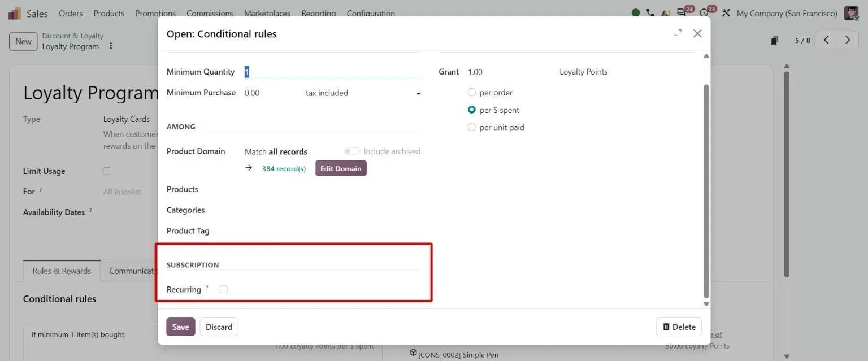Open the Promotions menu
Screen dimensions: 868x361
(155, 13)
